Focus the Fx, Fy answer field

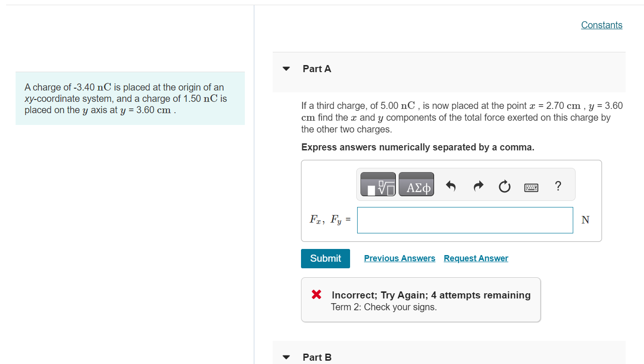pyautogui.click(x=465, y=220)
